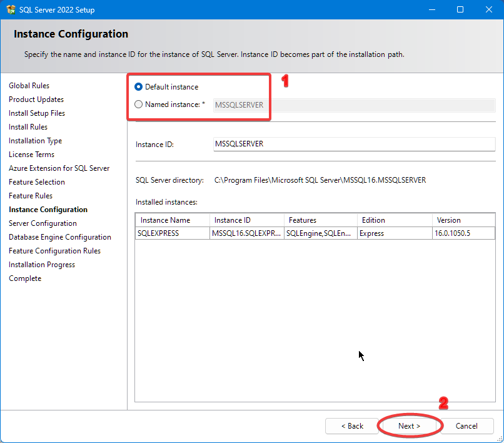Maximize the SQL Server 2022 Setup window

[x=460, y=9]
